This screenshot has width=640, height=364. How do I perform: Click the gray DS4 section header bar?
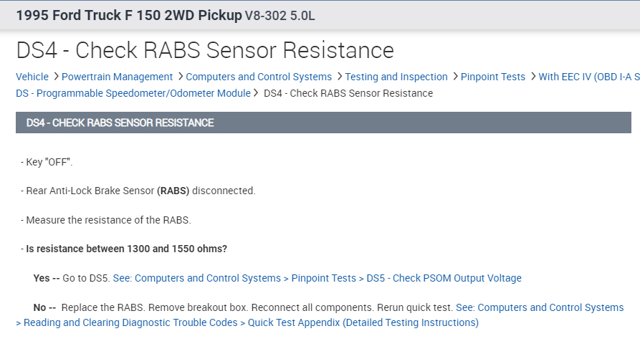pos(323,123)
